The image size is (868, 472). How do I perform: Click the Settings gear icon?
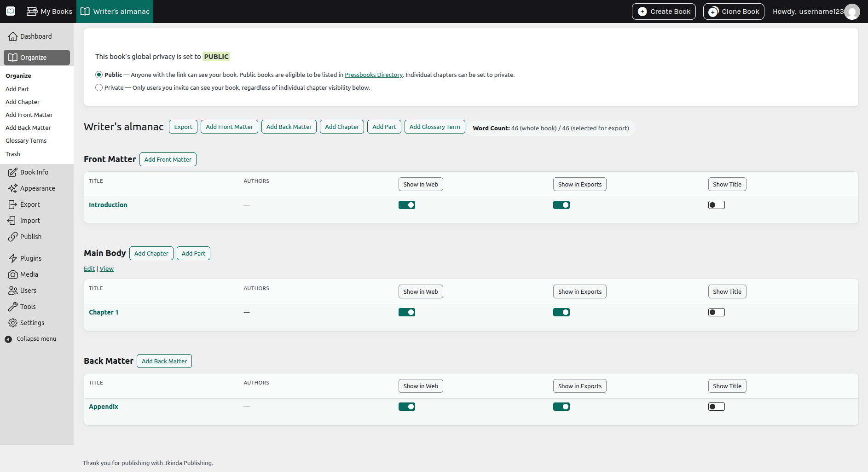[13, 323]
